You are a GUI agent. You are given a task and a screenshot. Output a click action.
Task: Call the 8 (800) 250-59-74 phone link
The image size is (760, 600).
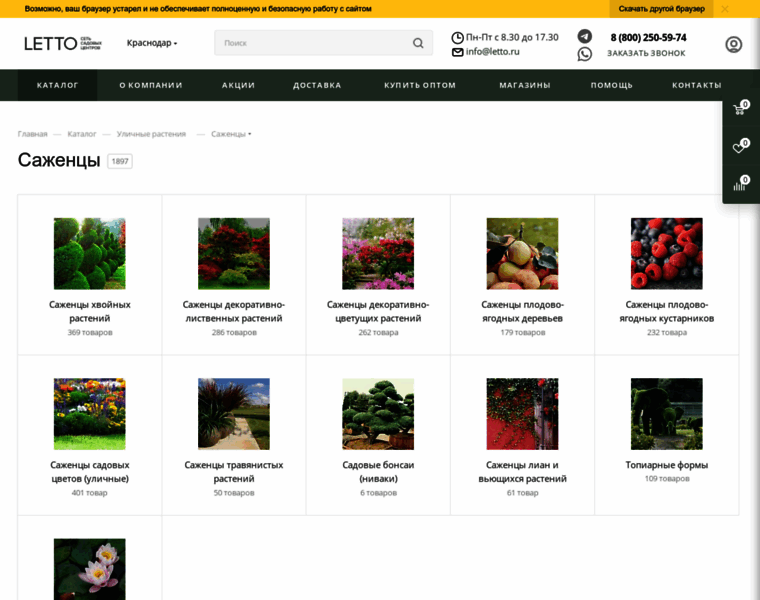pos(648,37)
